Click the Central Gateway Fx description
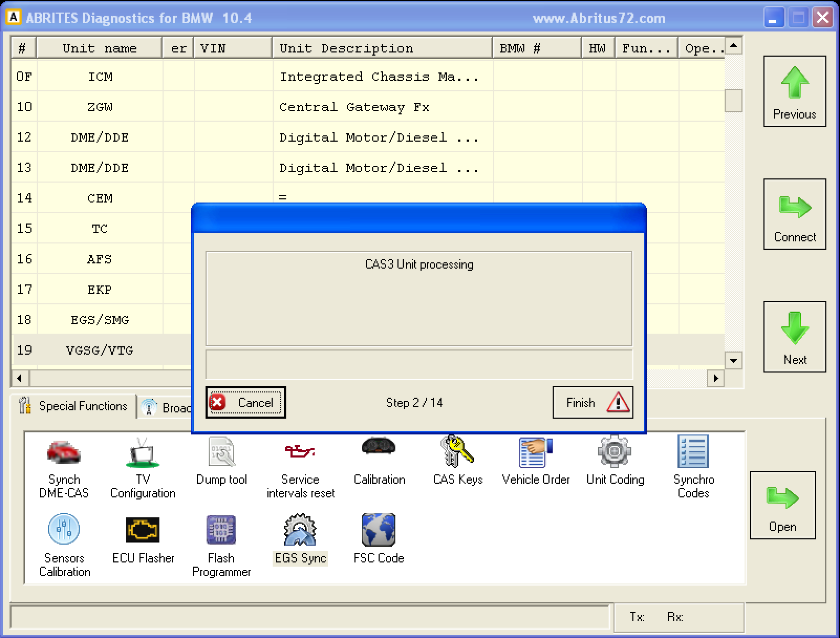Viewport: 840px width, 638px height. click(354, 107)
